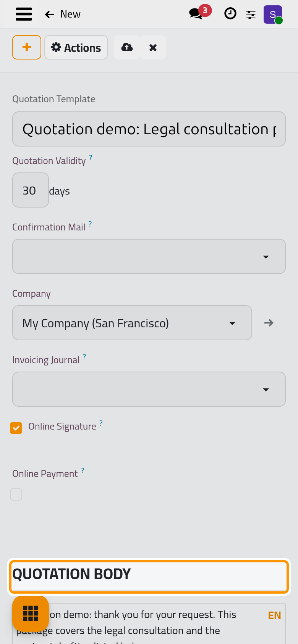
Task: Open the linked company record via arrow
Action: pyautogui.click(x=269, y=323)
